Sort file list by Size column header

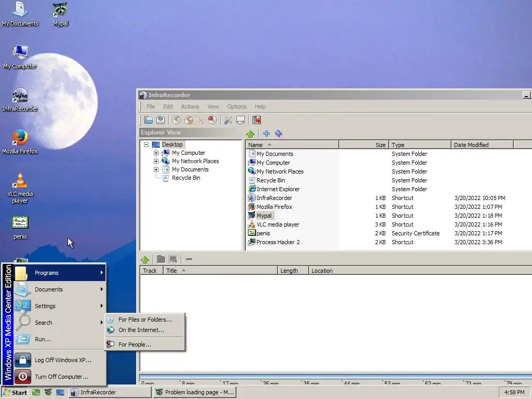point(364,145)
